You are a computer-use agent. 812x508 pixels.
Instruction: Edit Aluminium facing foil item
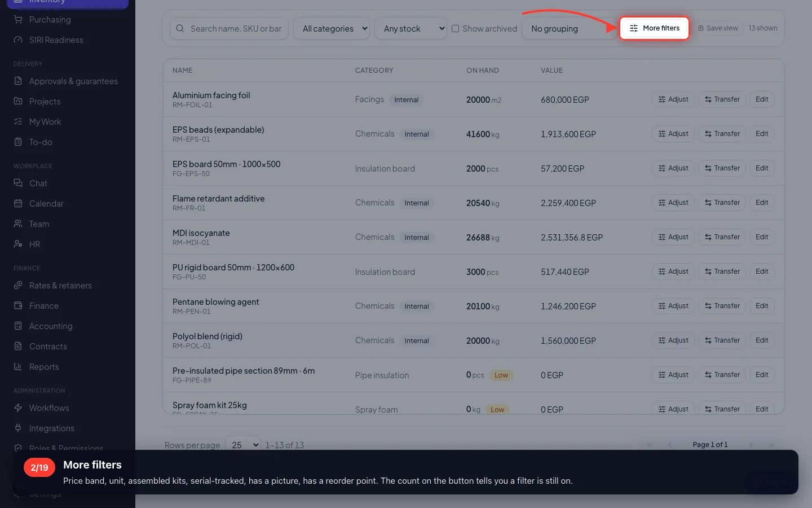click(762, 99)
